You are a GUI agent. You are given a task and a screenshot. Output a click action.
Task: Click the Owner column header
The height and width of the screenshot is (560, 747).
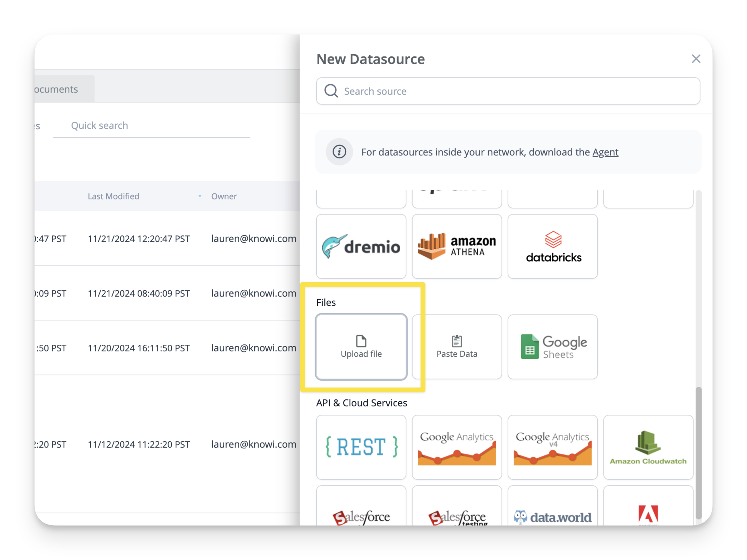pyautogui.click(x=224, y=196)
